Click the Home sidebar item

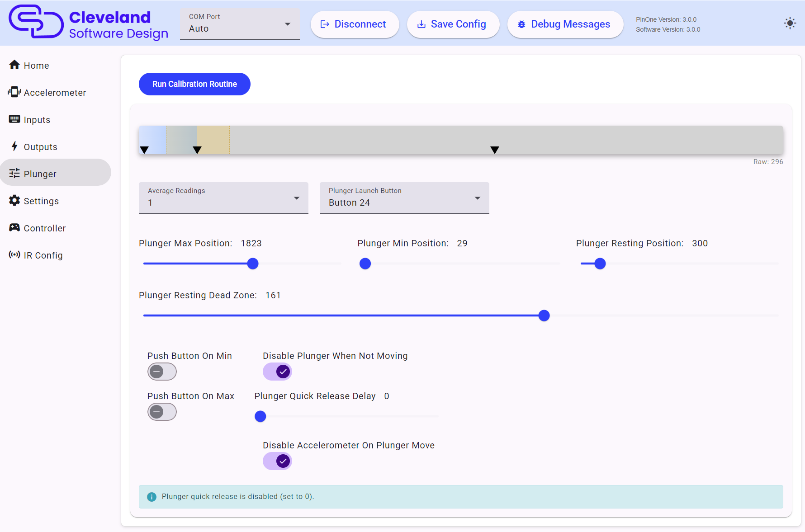(x=55, y=66)
